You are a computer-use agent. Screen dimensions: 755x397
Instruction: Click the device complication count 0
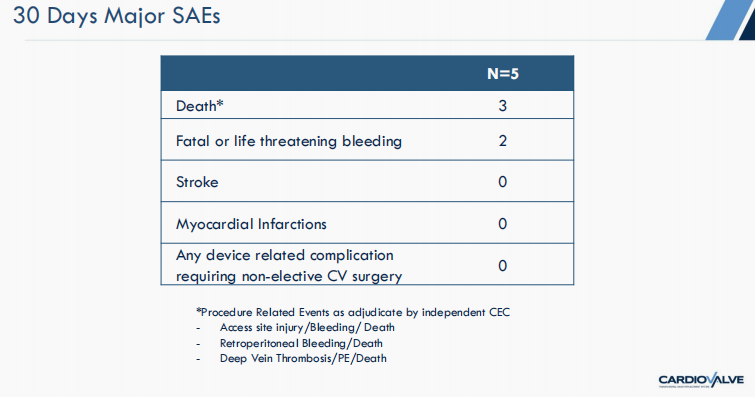click(503, 265)
